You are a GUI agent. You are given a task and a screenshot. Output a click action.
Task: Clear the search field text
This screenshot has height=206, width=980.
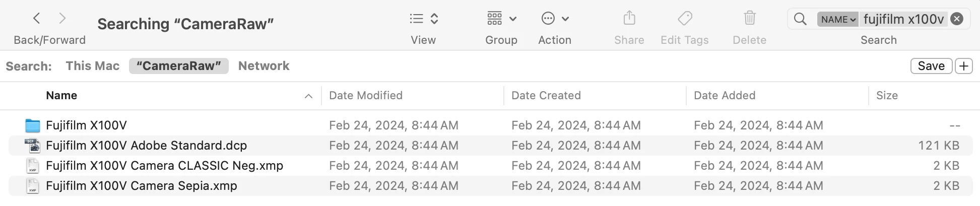pyautogui.click(x=956, y=19)
